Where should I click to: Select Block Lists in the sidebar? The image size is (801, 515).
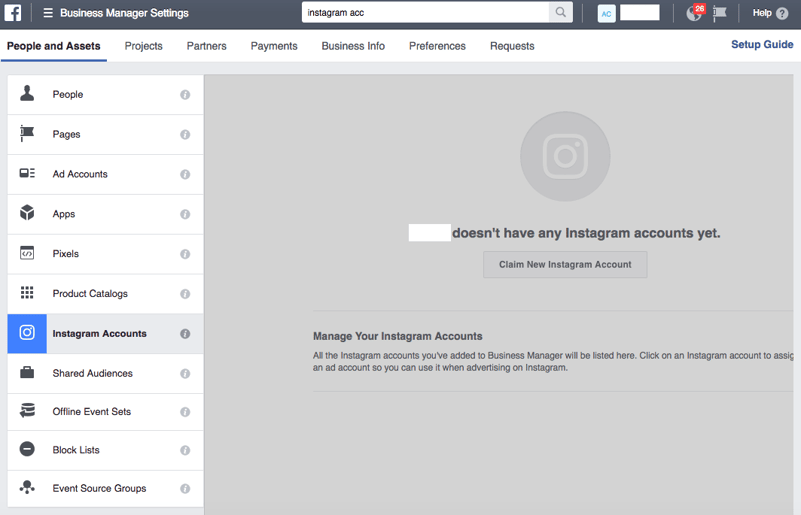pos(105,450)
